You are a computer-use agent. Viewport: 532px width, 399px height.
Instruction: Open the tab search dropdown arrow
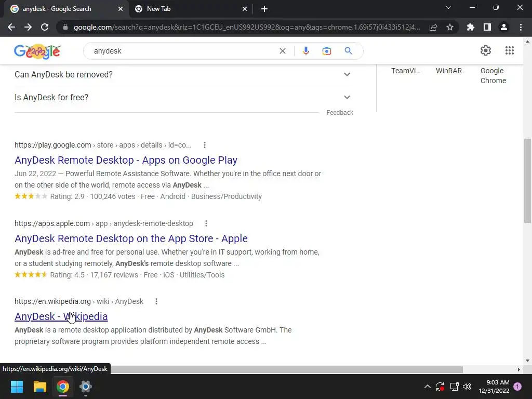(448, 7)
